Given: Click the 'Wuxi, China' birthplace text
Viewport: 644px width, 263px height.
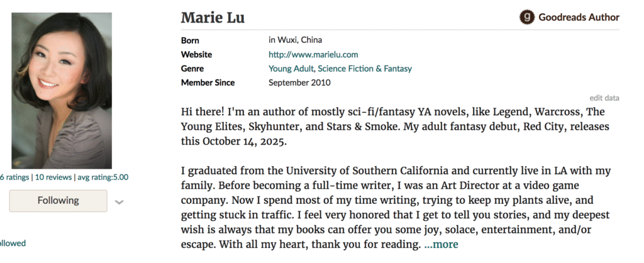Looking at the screenshot, I should (x=301, y=40).
